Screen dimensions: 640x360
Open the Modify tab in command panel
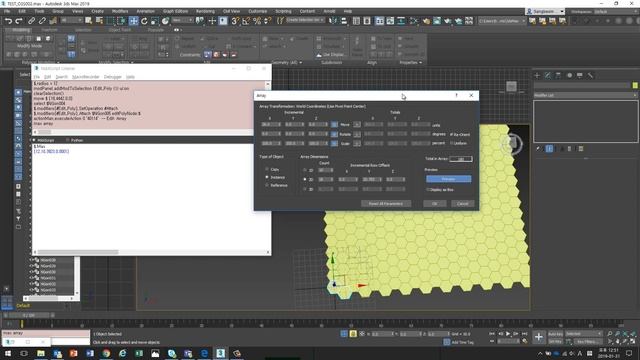pyautogui.click(x=548, y=76)
